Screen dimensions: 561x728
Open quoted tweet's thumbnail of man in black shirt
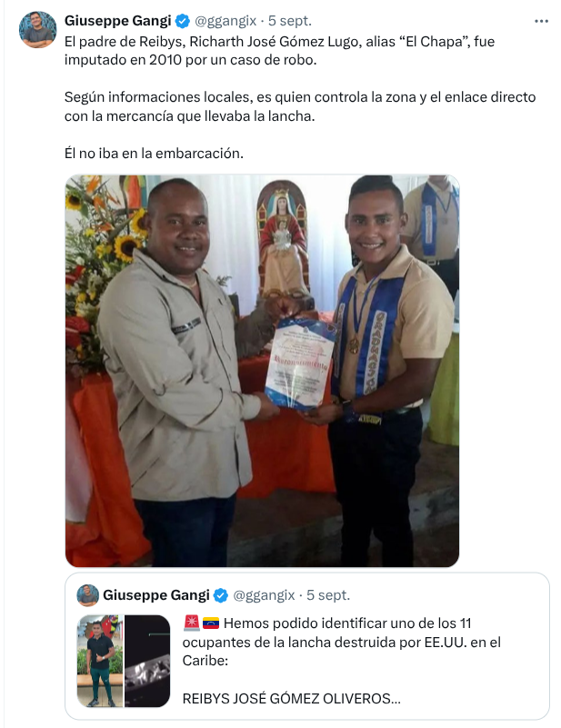(x=100, y=661)
